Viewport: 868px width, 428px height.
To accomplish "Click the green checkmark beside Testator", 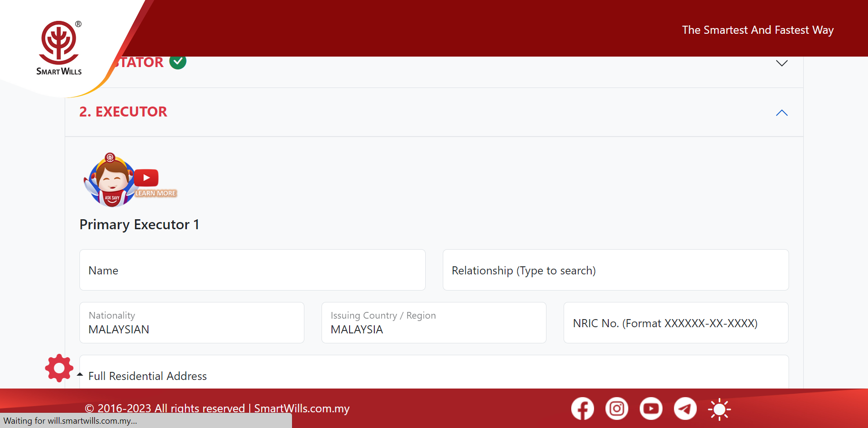I will 178,62.
